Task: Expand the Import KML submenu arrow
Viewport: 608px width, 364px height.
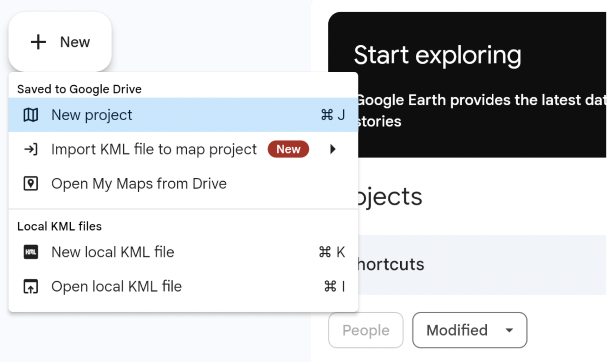Action: tap(332, 149)
